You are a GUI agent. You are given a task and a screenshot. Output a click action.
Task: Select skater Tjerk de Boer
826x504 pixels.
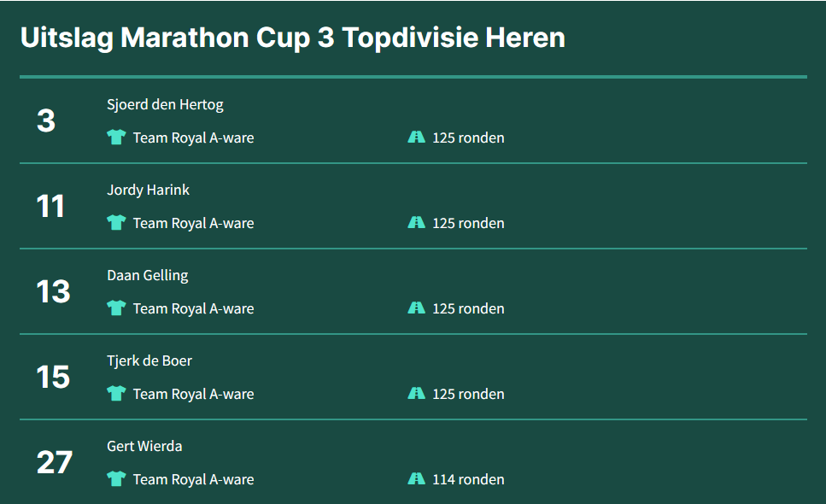coord(149,360)
